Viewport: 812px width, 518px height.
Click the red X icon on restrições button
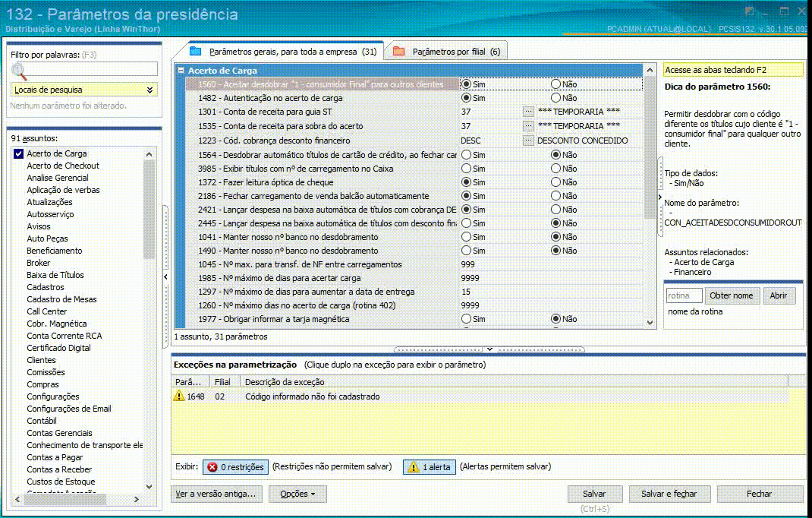(x=212, y=467)
